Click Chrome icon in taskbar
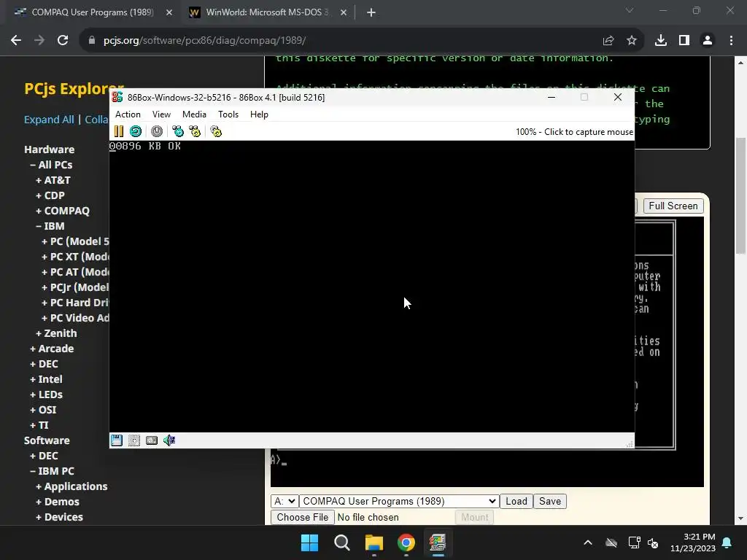Screen dimensions: 747x560 [x=406, y=542]
